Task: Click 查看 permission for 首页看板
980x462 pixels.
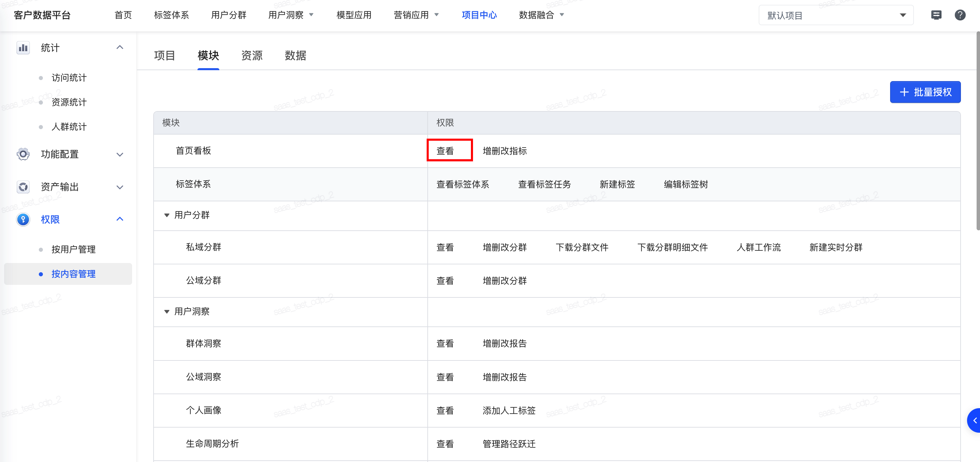Action: (445, 151)
